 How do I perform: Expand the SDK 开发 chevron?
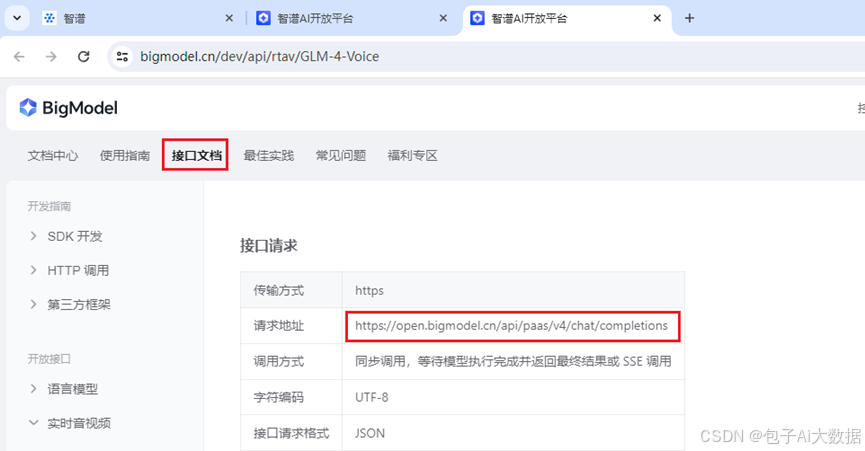click(33, 236)
